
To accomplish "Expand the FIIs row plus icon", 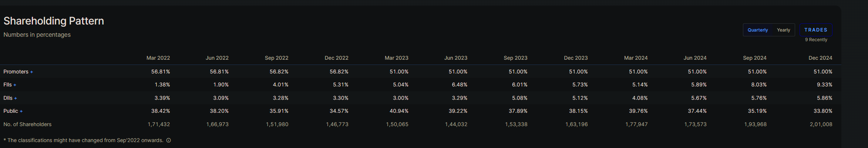I will point(15,85).
